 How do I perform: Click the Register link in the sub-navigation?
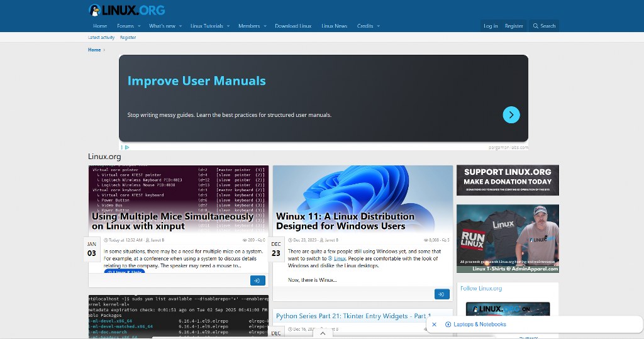pyautogui.click(x=128, y=37)
